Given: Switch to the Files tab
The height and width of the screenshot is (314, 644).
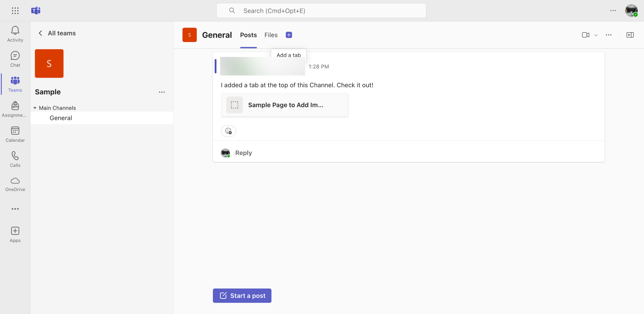Looking at the screenshot, I should pos(271,35).
